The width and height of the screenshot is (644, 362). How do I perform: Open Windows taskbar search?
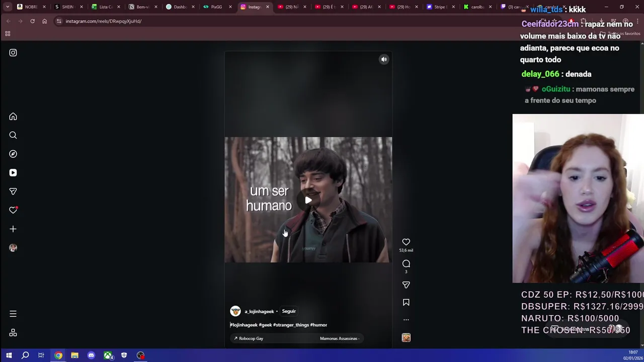pos(25,355)
